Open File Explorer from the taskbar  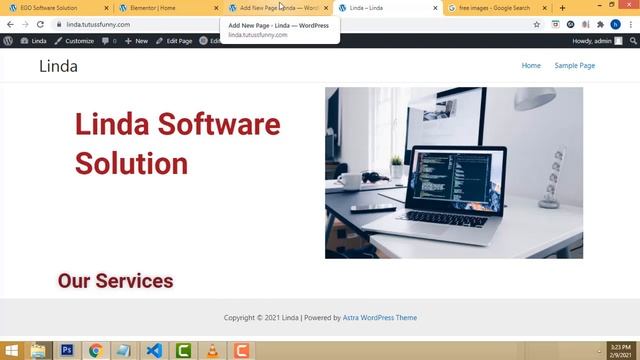pyautogui.click(x=38, y=351)
